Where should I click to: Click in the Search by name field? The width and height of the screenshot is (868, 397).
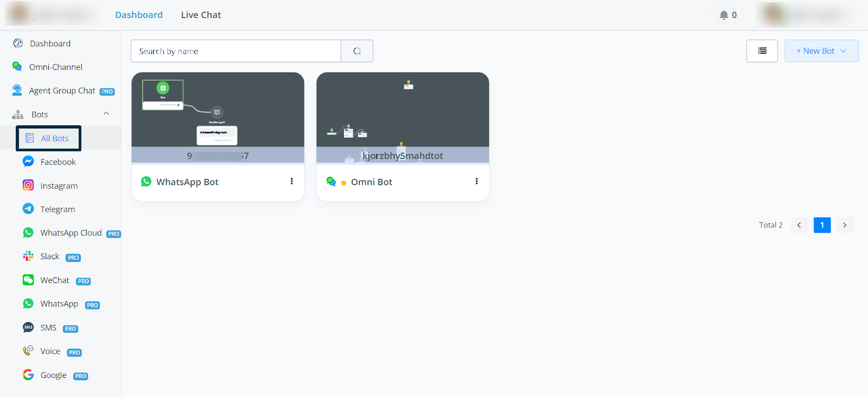236,51
